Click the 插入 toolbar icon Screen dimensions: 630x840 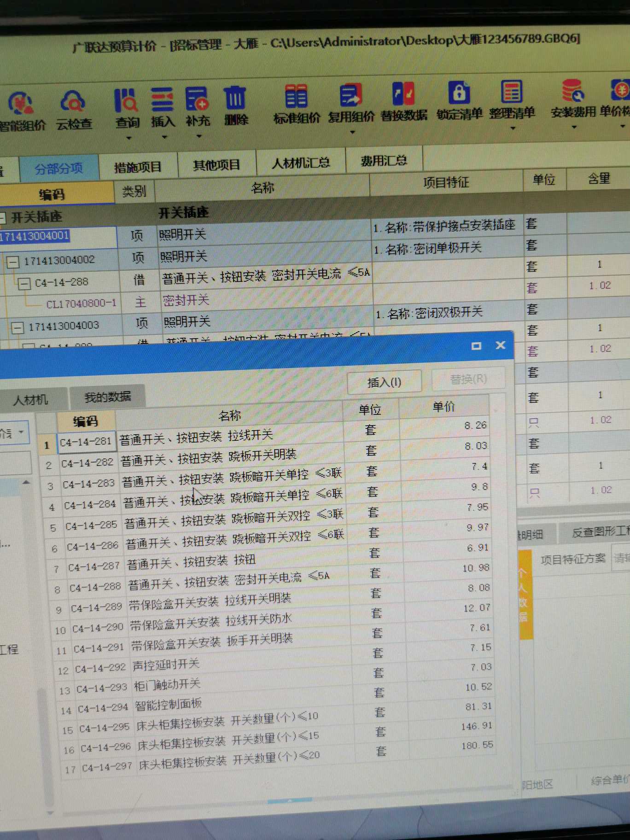[163, 108]
